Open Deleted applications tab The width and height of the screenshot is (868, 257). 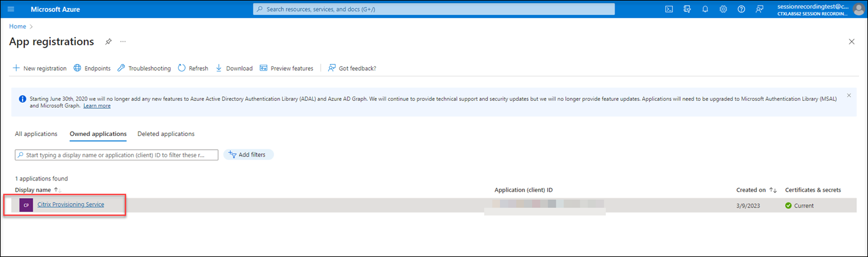pos(166,134)
